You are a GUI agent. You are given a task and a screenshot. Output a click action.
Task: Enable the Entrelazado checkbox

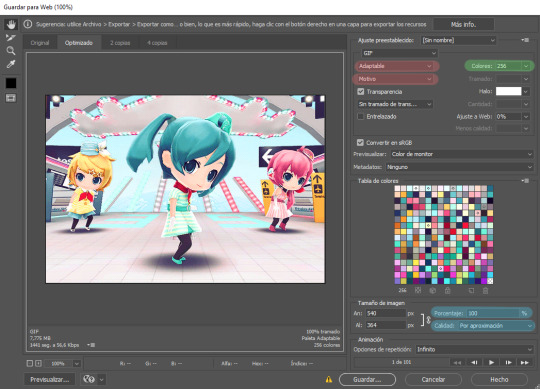pos(361,116)
